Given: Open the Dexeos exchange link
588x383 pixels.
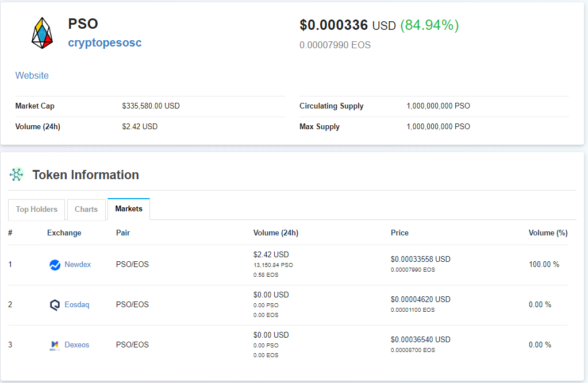Looking at the screenshot, I should (x=77, y=345).
